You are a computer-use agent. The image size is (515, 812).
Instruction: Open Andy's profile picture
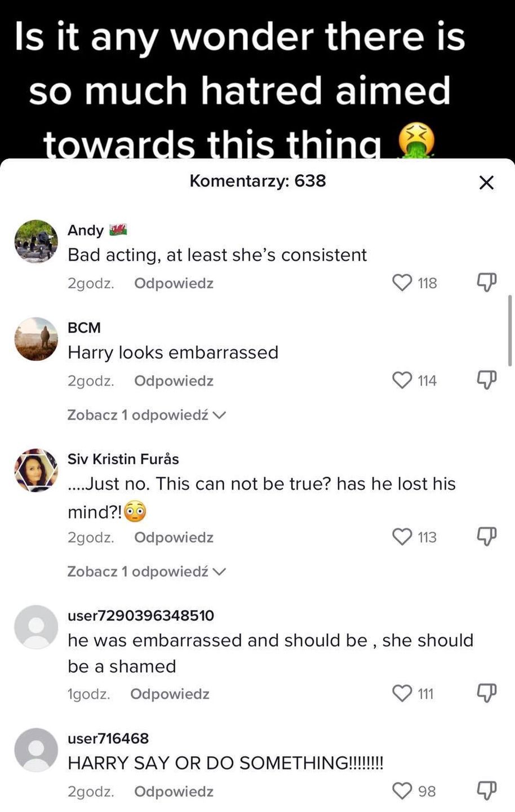point(36,242)
